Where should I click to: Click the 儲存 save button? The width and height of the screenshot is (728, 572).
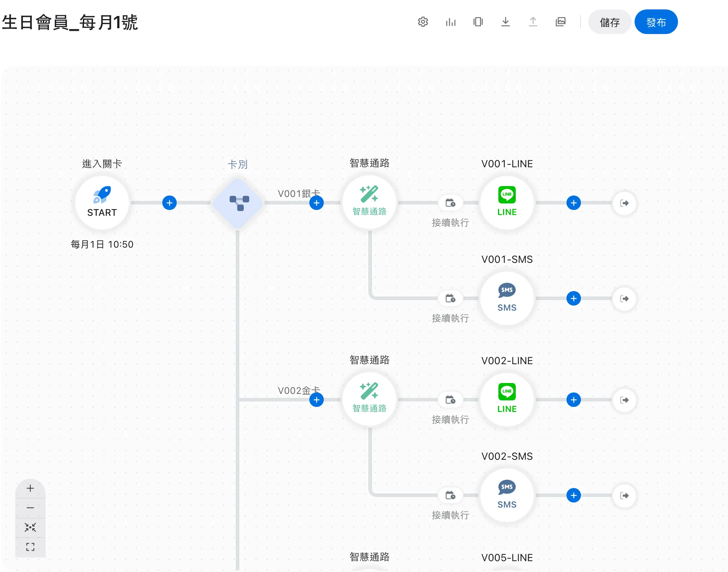click(610, 22)
